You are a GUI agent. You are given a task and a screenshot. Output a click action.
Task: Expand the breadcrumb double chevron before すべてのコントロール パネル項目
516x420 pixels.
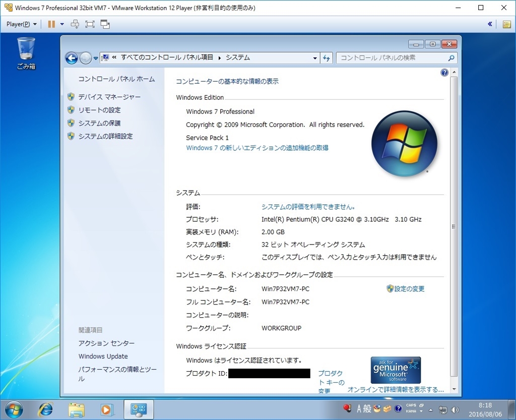point(114,57)
